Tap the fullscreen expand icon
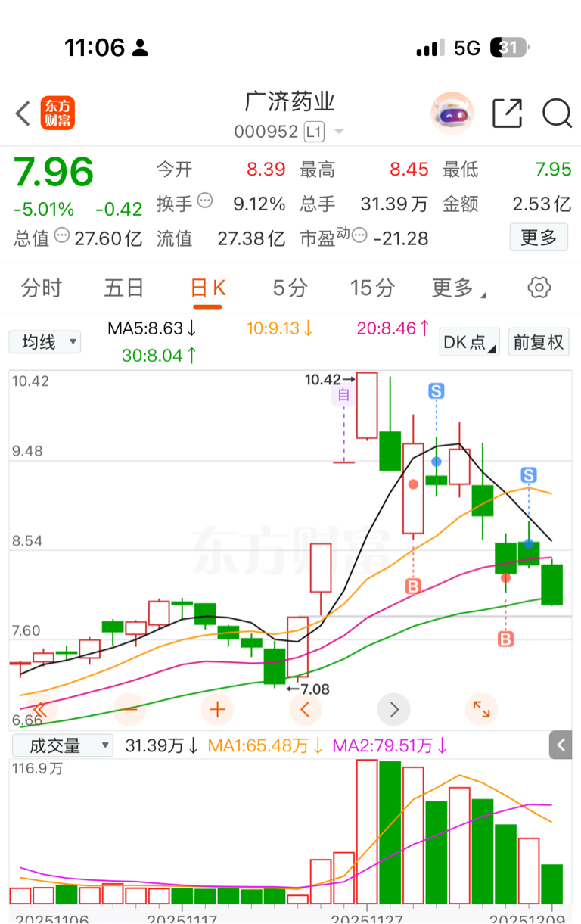The height and width of the screenshot is (924, 581). tap(482, 710)
